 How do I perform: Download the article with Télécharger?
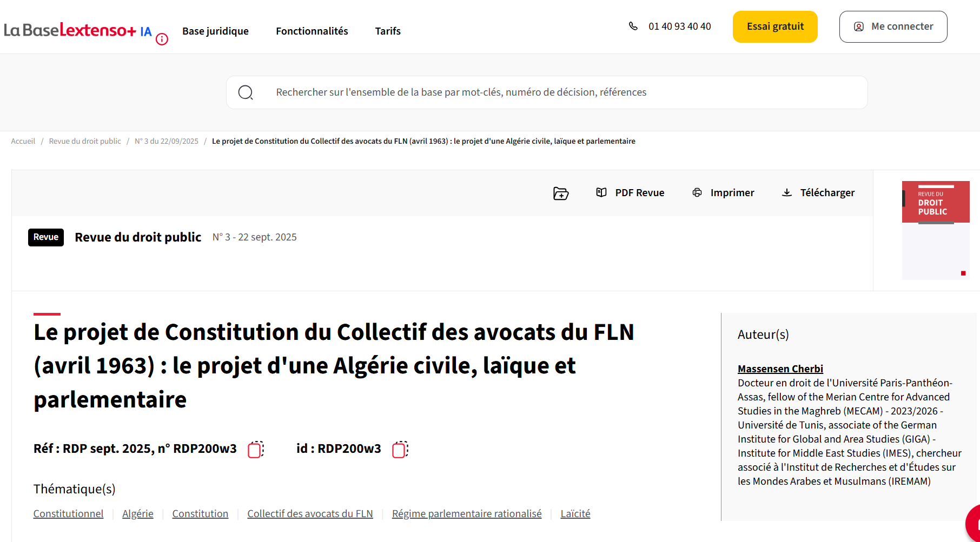(818, 193)
